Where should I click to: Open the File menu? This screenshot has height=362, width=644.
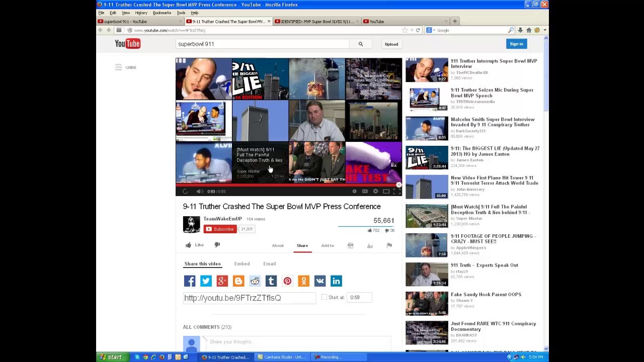(x=101, y=13)
